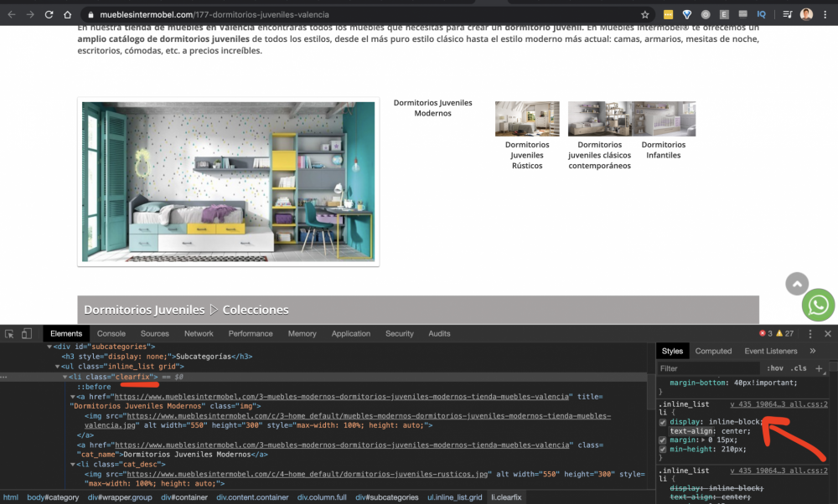Open the WhatsApp chat bubble
The height and width of the screenshot is (504, 838).
coord(819,306)
